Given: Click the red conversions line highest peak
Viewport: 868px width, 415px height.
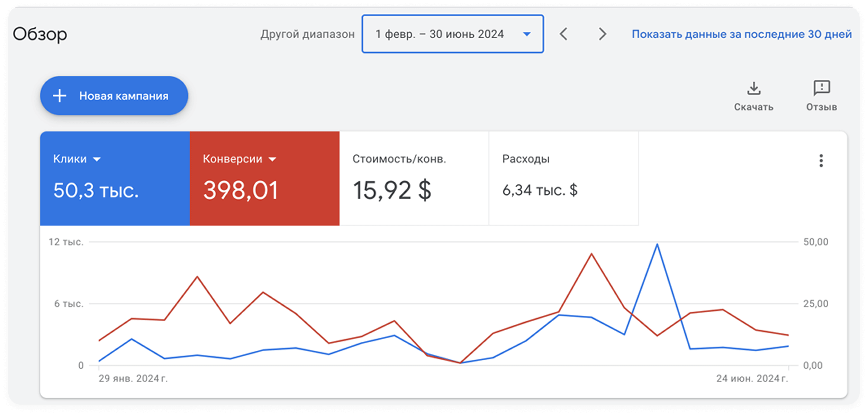Looking at the screenshot, I should (591, 254).
